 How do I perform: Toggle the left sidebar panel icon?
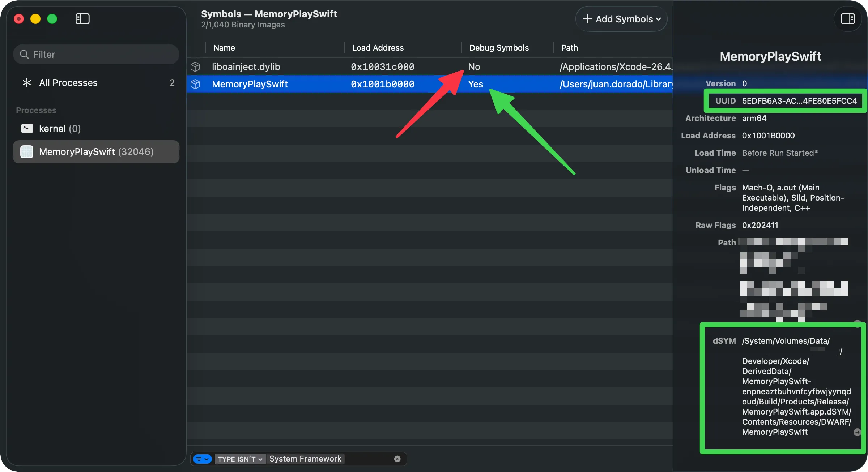point(82,19)
